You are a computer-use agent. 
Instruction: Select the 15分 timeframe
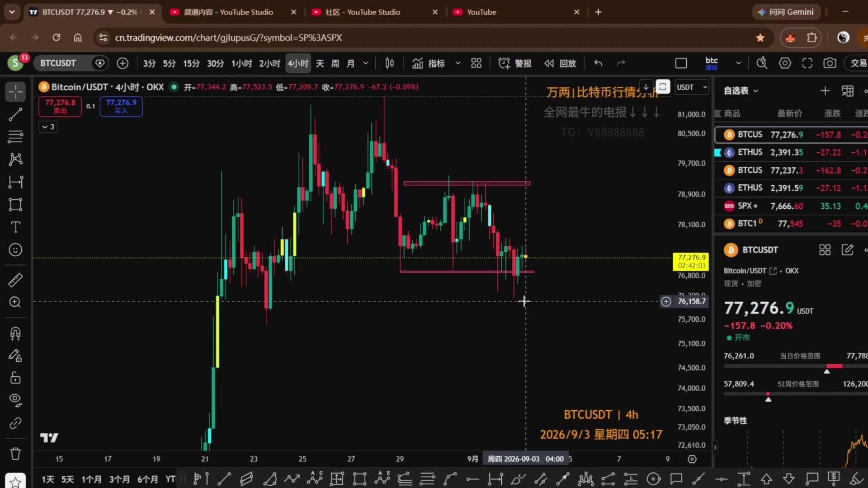click(x=191, y=64)
